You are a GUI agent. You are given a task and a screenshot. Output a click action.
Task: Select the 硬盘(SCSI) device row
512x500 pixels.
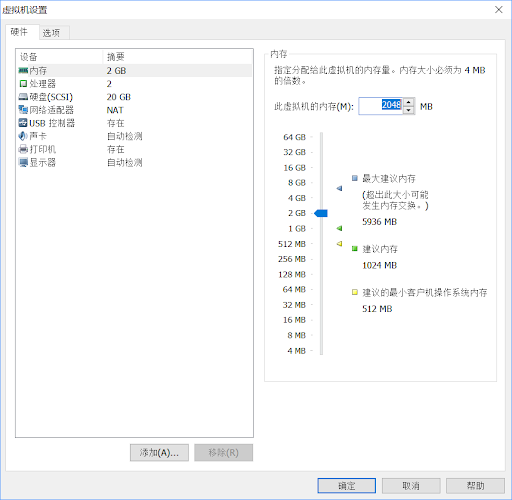(x=135, y=97)
